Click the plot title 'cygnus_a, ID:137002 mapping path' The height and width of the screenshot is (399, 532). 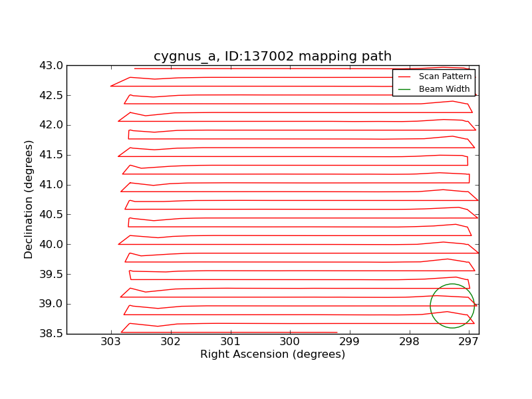273,57
